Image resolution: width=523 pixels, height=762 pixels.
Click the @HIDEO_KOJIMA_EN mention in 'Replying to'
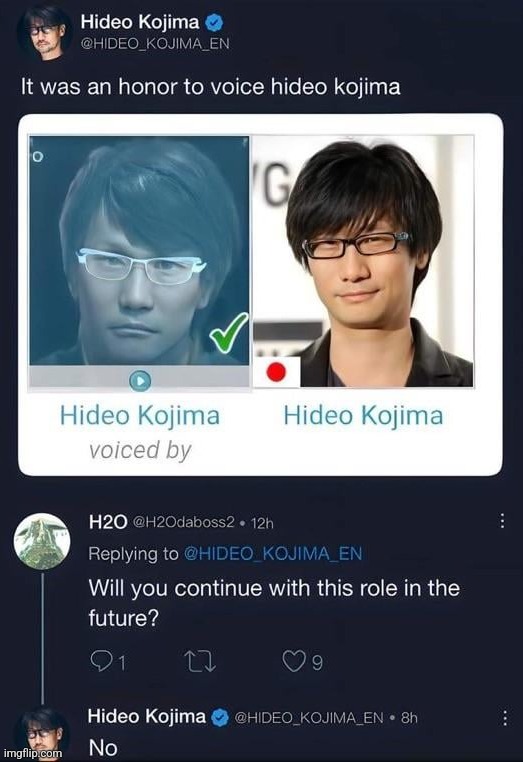click(x=273, y=554)
